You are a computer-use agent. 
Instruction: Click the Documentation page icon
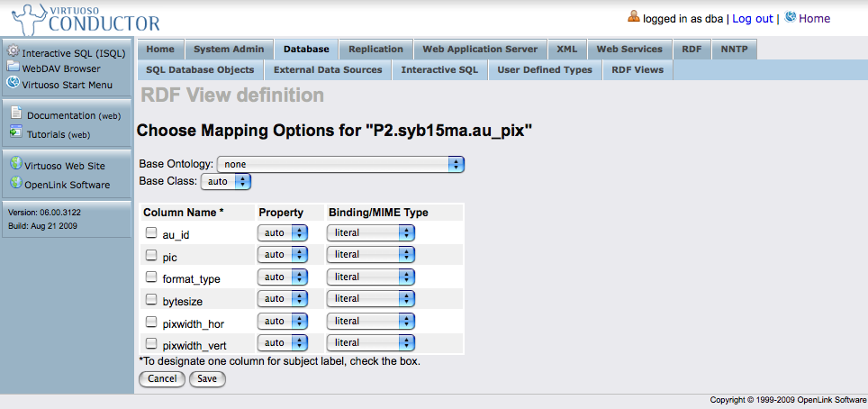pos(16,114)
